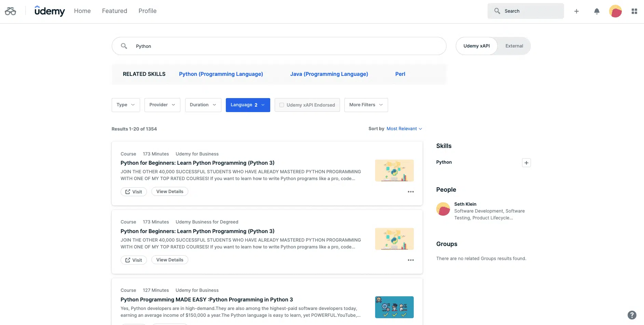The image size is (644, 325).
Task: Open the help question mark icon
Action: click(x=632, y=315)
